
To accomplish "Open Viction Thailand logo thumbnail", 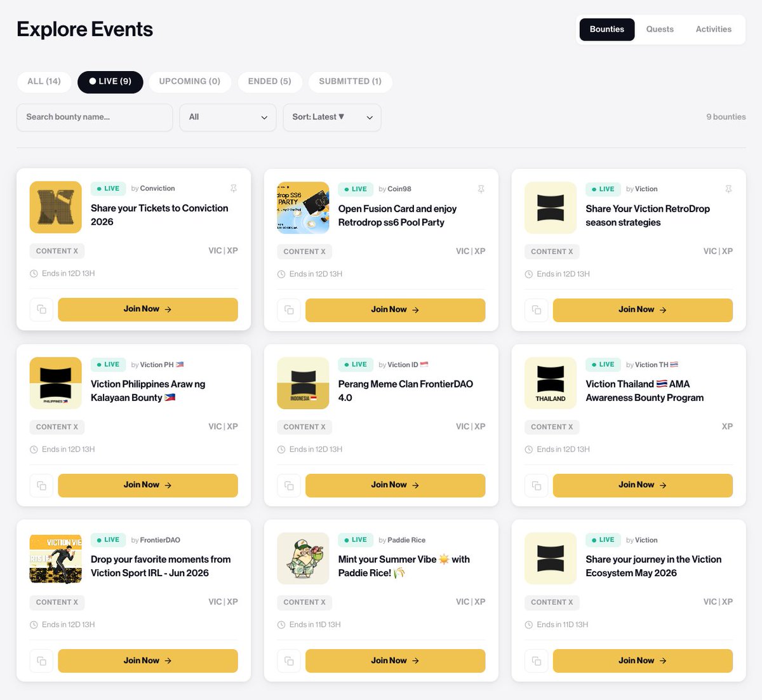I will click(551, 383).
